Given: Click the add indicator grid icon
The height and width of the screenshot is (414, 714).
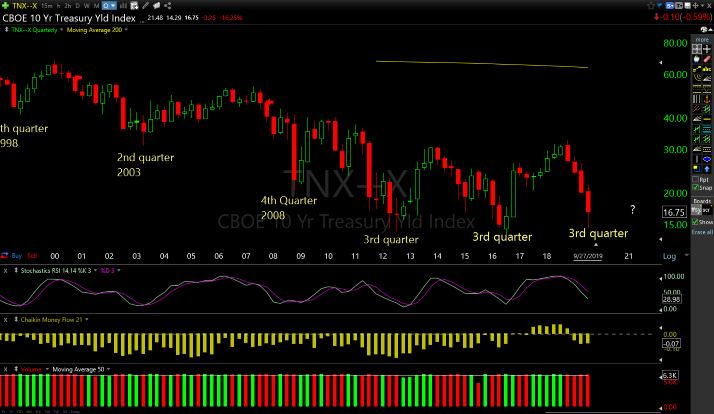Looking at the screenshot, I should (x=134, y=5).
